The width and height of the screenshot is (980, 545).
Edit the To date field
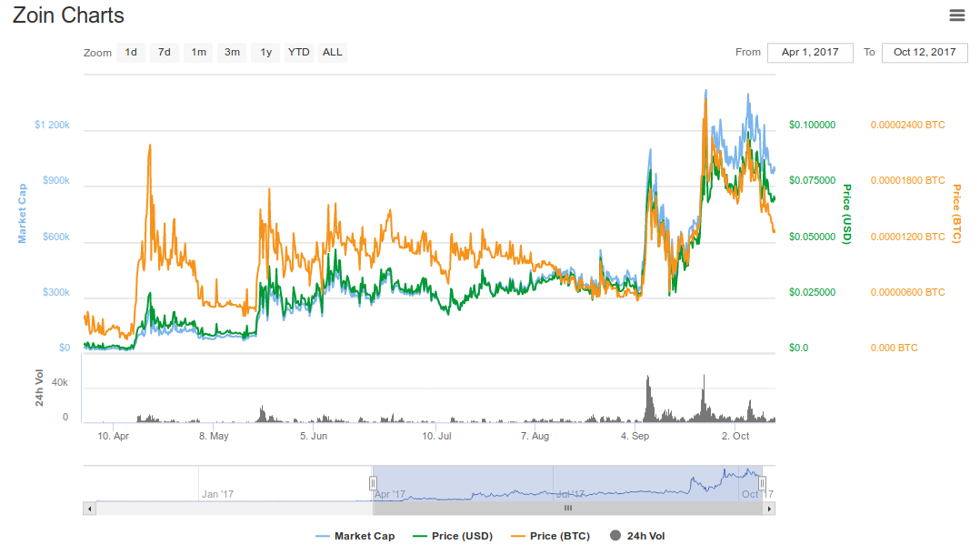(925, 53)
